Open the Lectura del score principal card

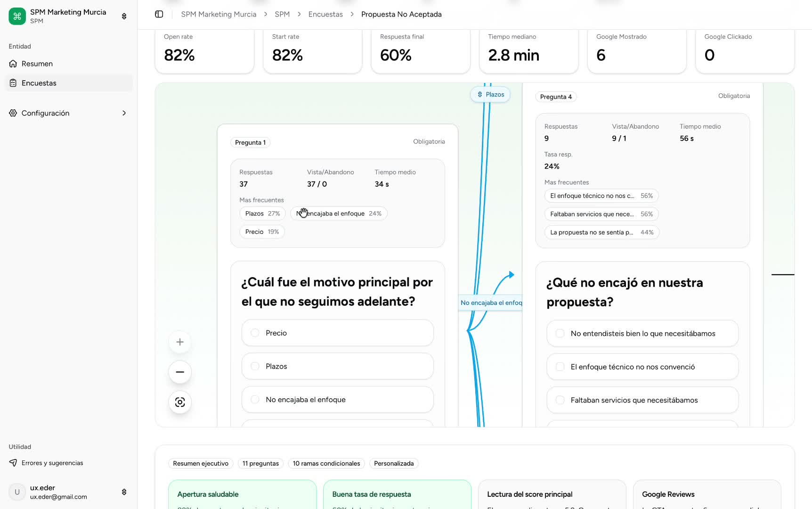click(x=552, y=494)
